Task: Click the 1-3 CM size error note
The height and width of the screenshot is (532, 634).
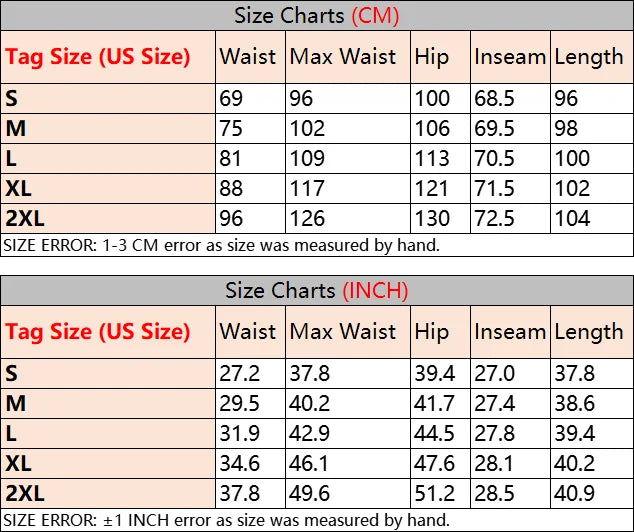Action: tap(222, 244)
